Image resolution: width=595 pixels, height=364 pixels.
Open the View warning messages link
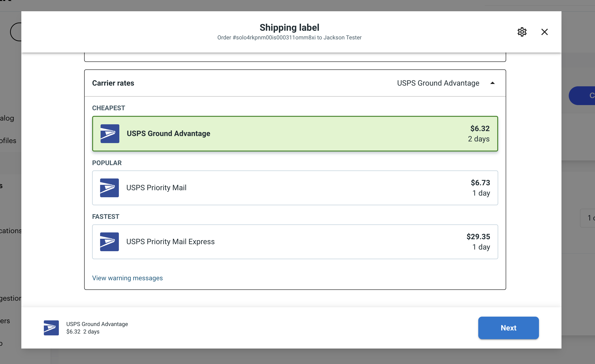127,278
